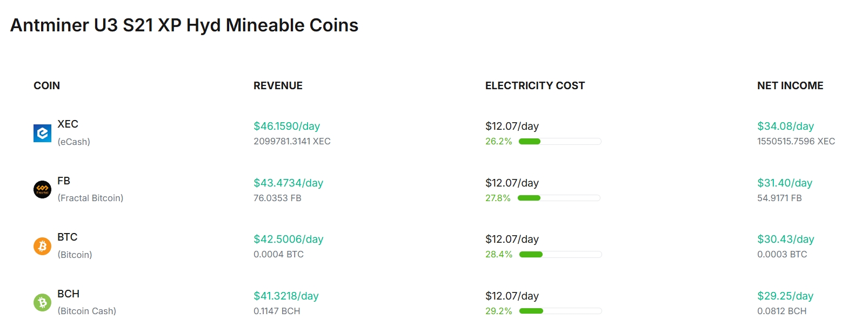Open the BCH coin details
Viewport: 868px width, 332px height.
pyautogui.click(x=69, y=294)
